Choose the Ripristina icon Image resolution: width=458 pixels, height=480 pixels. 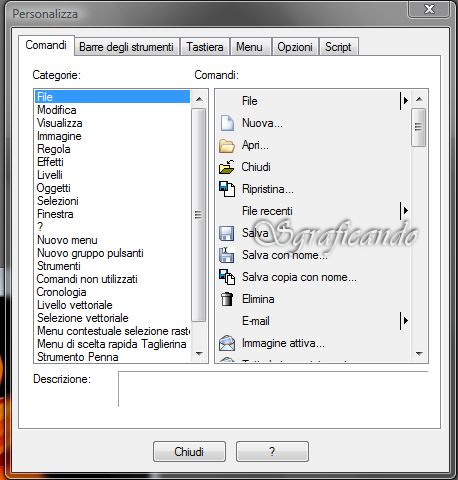tap(227, 189)
